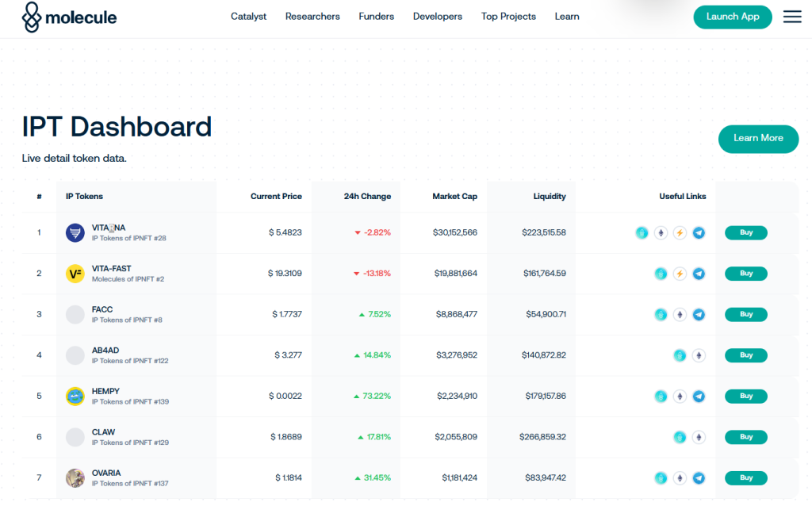Screen dimensions: 812x506
Task: Select the VITA-FAST token name
Action: (111, 269)
